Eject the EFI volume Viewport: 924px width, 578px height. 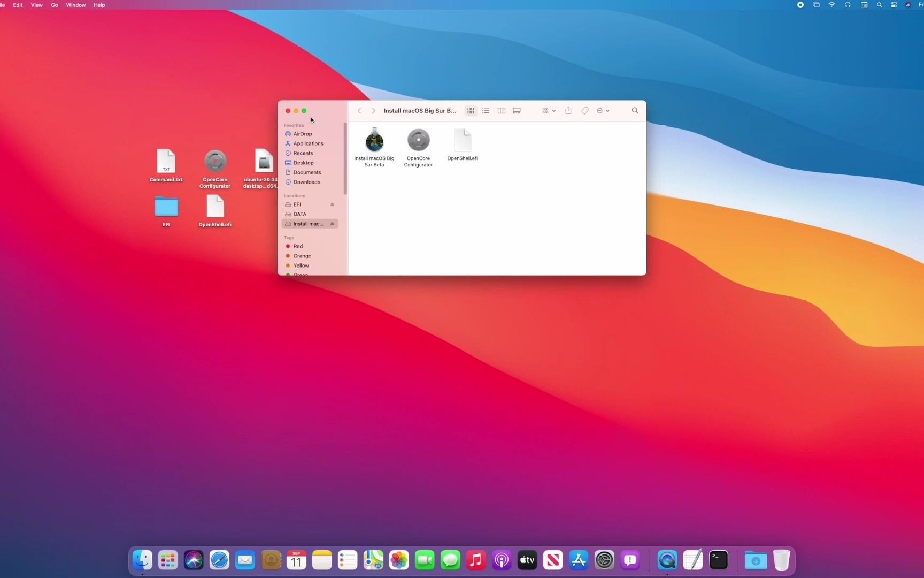tap(332, 204)
